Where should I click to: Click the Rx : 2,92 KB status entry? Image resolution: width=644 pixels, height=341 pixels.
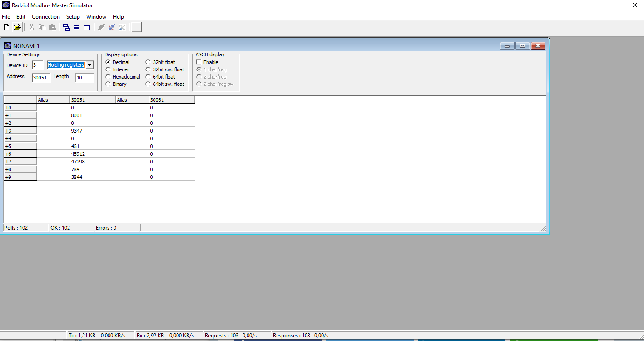click(169, 336)
